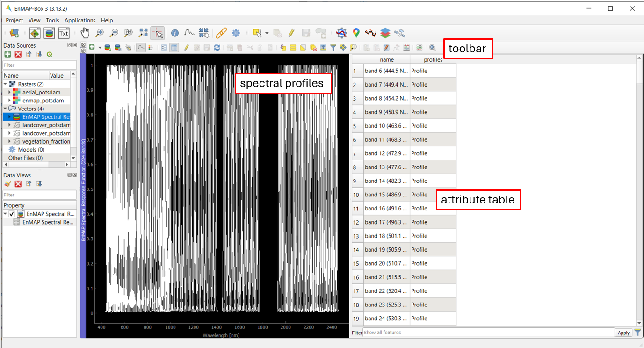The height and width of the screenshot is (348, 644).
Task: Open the View menu
Action: [35, 20]
